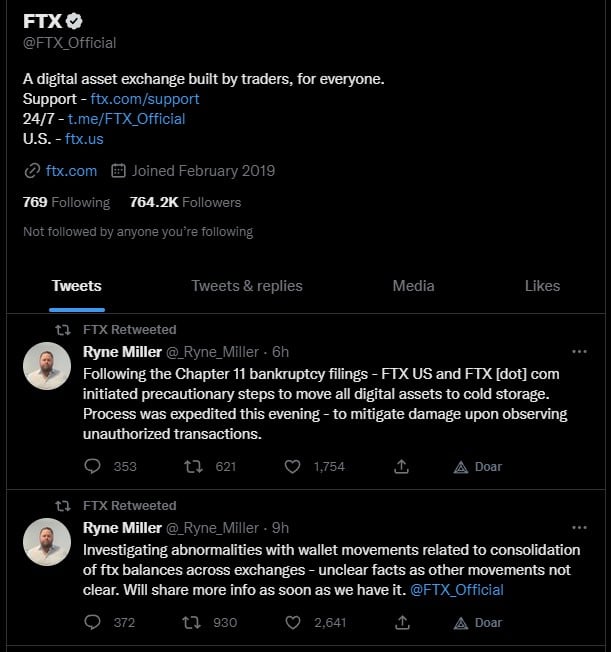Switch to Tweets & replies tab
Image resolution: width=611 pixels, height=652 pixels.
247,286
